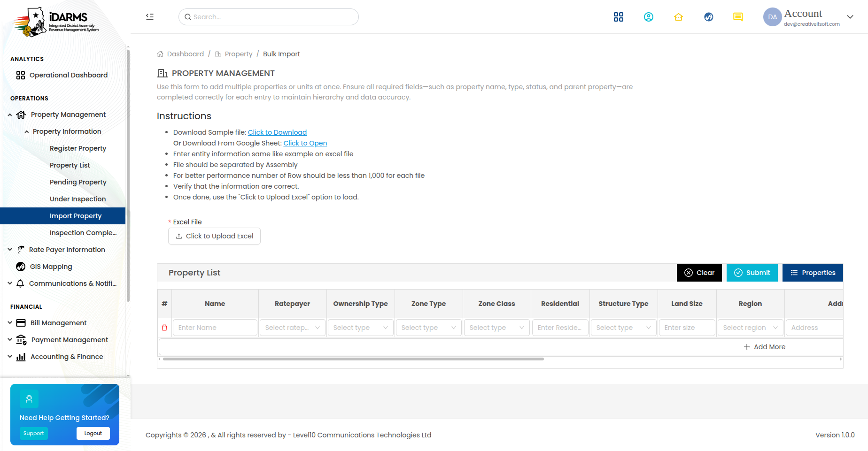
Task: Open the Zone Class select dropdown
Action: (x=496, y=328)
